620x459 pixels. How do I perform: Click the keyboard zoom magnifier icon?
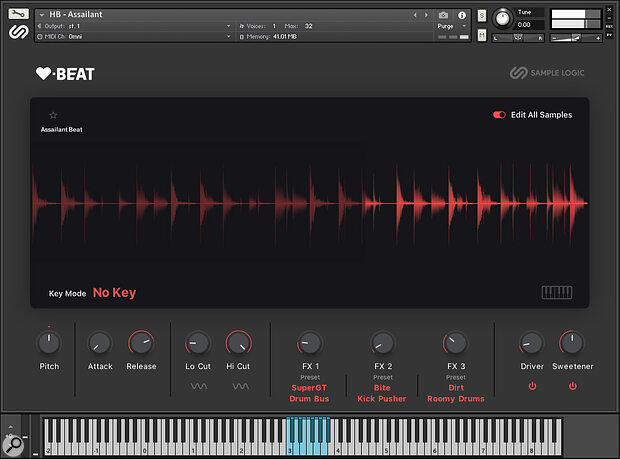(13, 445)
